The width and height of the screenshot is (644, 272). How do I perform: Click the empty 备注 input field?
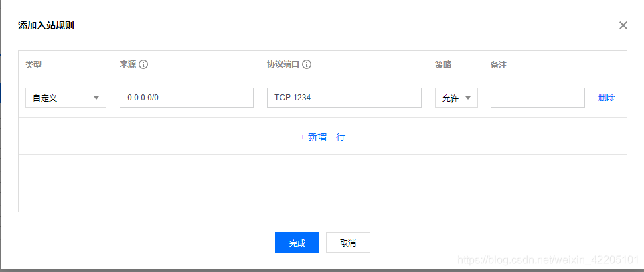538,98
